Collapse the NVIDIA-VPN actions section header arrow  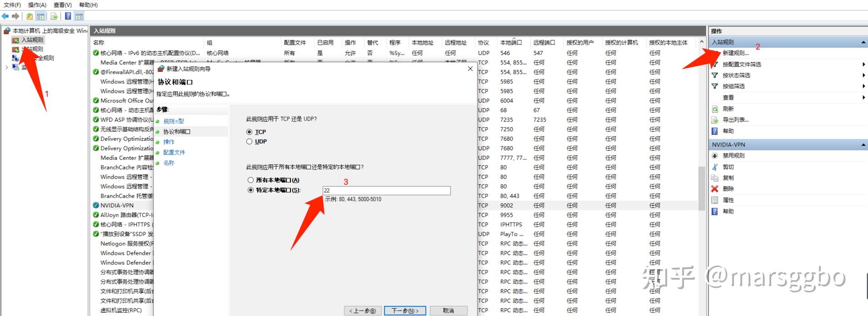click(x=863, y=145)
